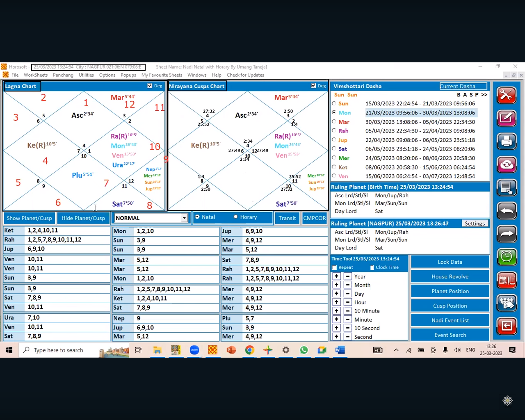Image resolution: width=525 pixels, height=420 pixels.
Task: Click the cloud sync icon
Action: coord(507,164)
